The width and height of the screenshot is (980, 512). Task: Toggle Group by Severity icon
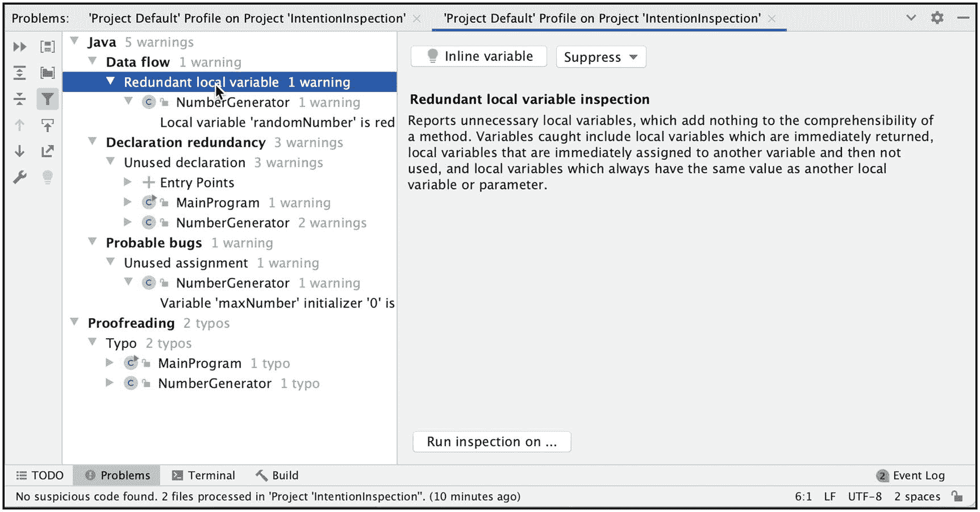[x=48, y=47]
